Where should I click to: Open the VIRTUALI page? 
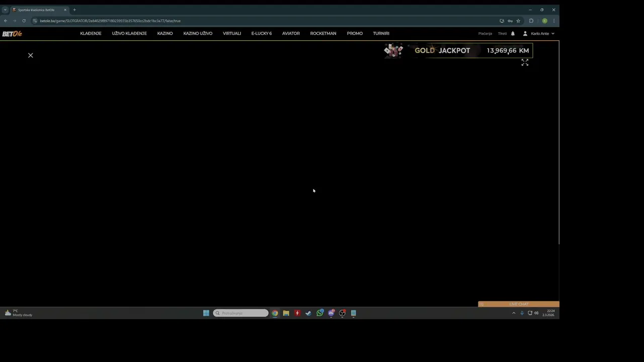pos(232,34)
